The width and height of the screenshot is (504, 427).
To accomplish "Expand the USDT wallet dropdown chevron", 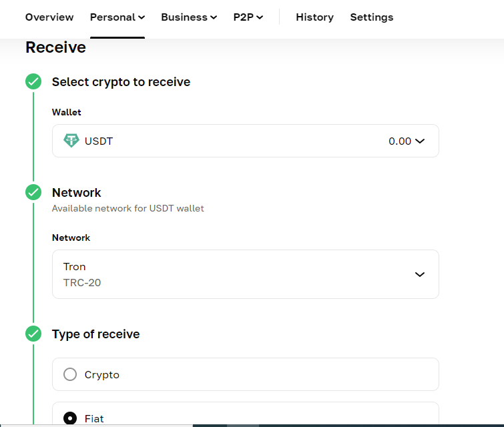I will [420, 141].
